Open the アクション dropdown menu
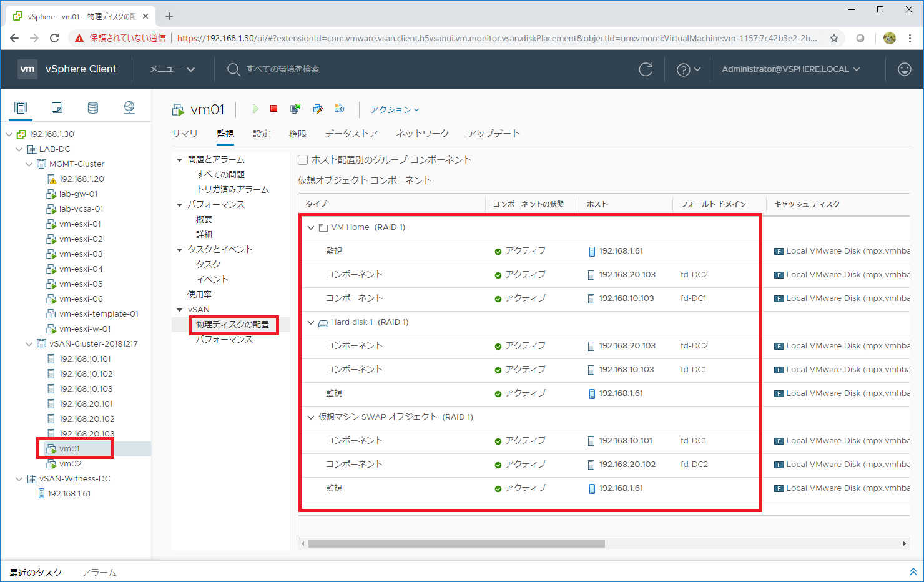Screen dimensions: 924x582 point(395,109)
